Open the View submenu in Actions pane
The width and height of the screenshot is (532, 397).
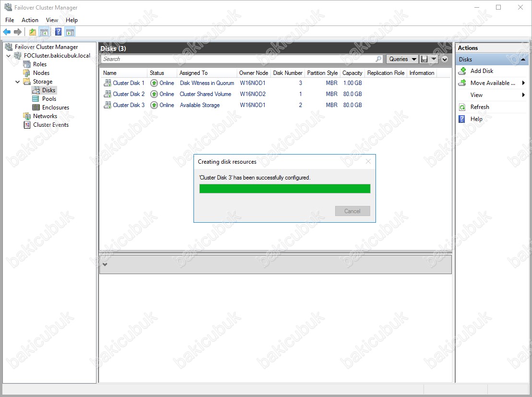[492, 95]
